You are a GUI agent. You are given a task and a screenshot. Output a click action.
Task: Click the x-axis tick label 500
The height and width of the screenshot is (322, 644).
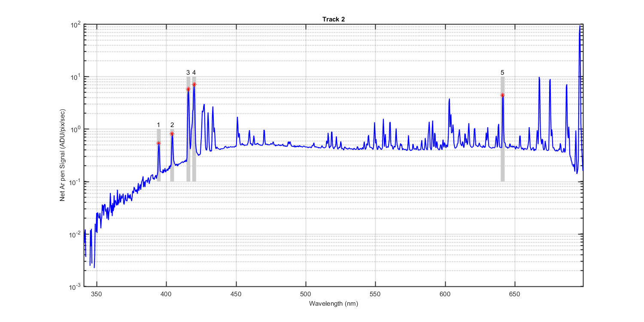(x=306, y=294)
